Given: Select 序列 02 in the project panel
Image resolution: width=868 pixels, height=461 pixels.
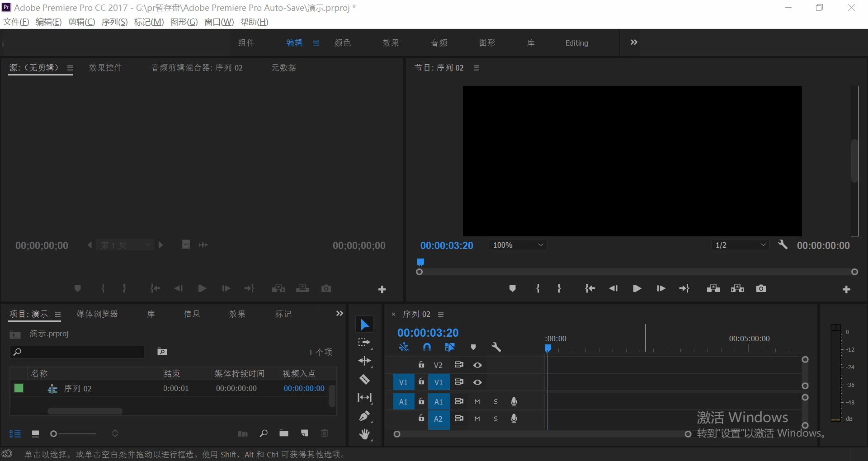Looking at the screenshot, I should pos(77,388).
